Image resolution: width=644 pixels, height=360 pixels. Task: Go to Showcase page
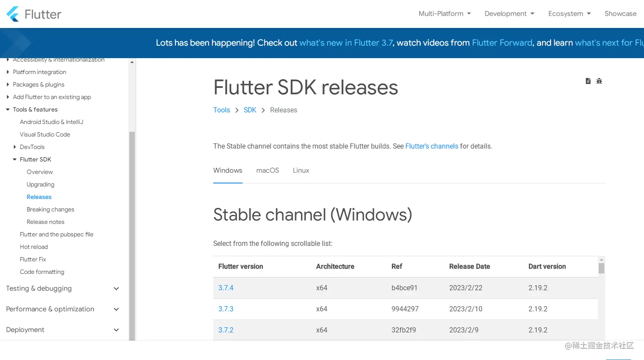(x=620, y=14)
